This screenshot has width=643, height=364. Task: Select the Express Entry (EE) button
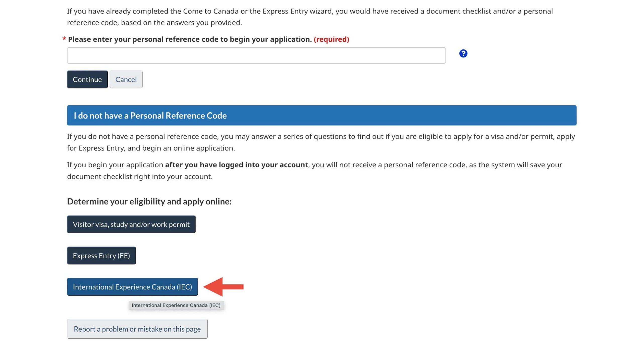tap(101, 256)
